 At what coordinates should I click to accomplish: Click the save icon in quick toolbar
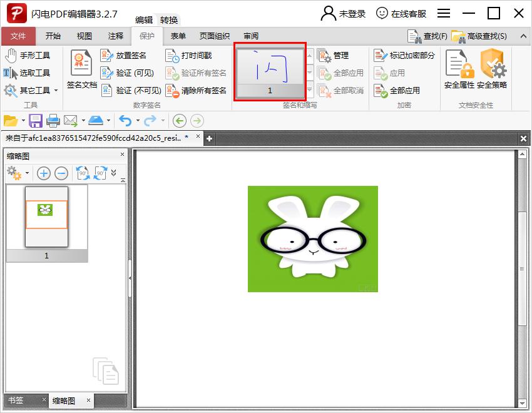(36, 120)
